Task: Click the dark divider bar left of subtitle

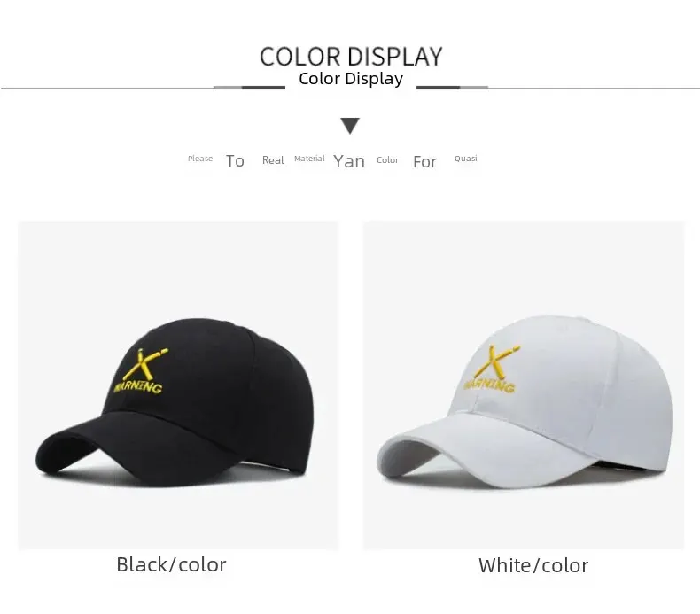Action: tap(263, 88)
